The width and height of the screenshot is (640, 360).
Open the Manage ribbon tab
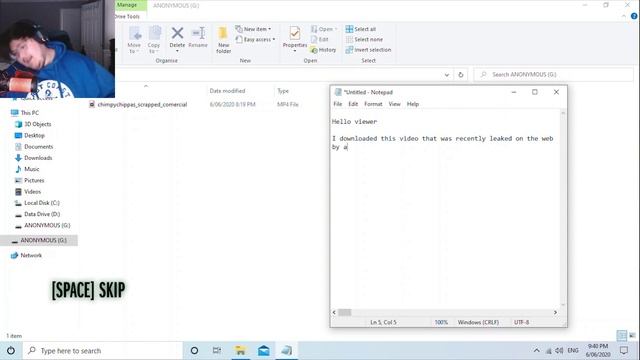(x=127, y=5)
